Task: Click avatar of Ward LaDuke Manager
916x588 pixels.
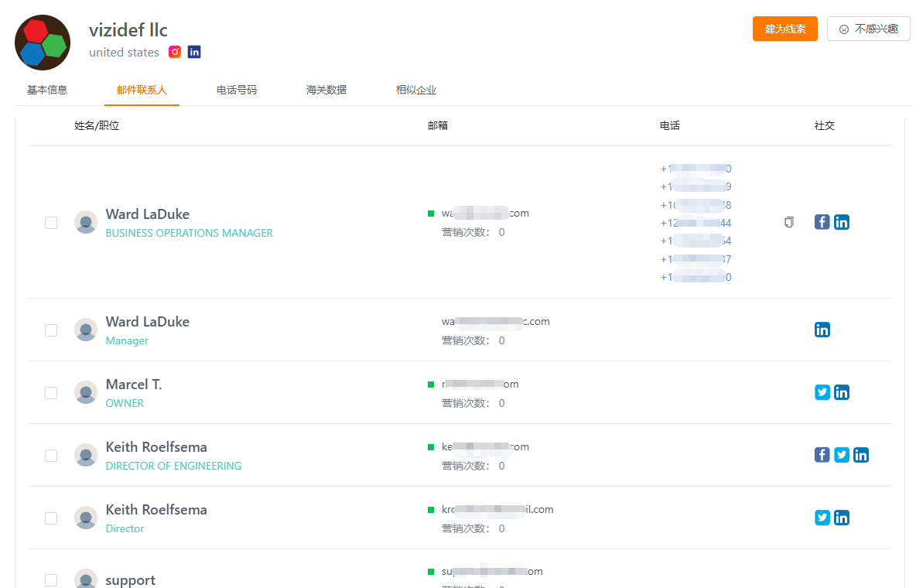Action: pos(86,330)
